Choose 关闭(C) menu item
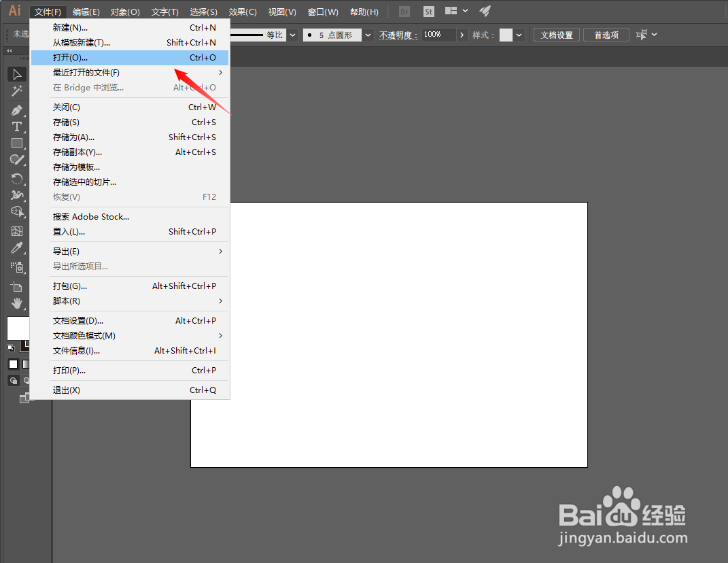Screen dimensions: 728x563 point(130,107)
